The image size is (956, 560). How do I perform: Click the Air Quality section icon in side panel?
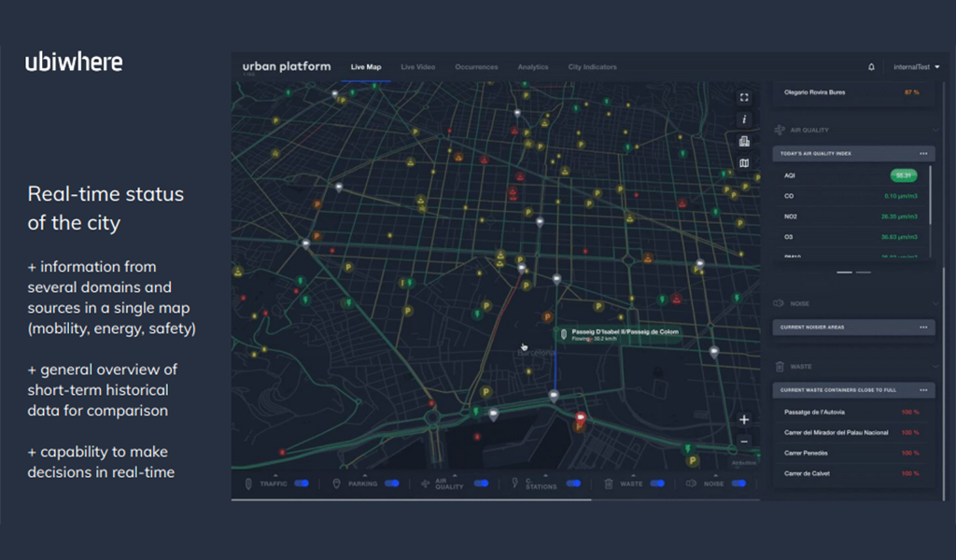point(780,130)
